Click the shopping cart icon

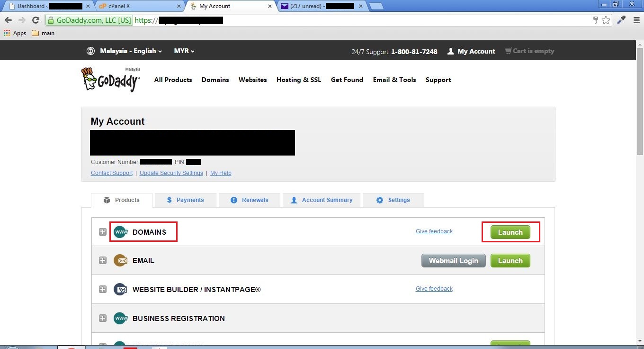point(508,51)
